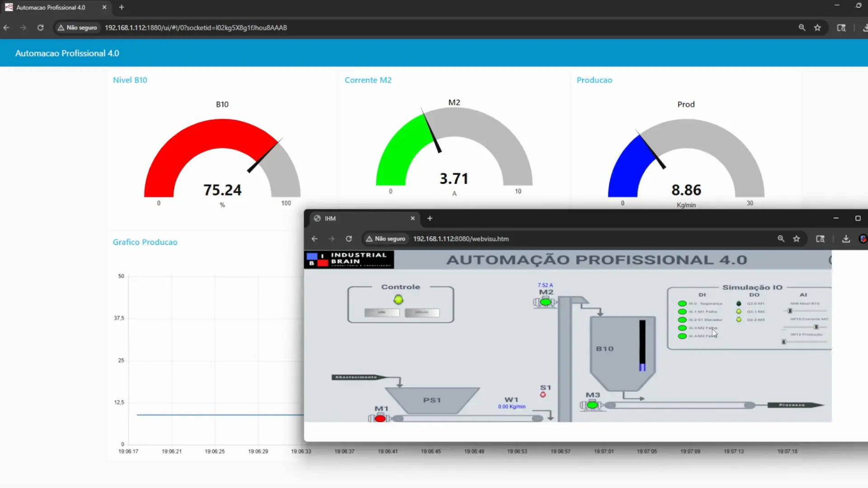Bookmark the IHM page with star icon
The width and height of the screenshot is (868, 488).
(x=797, y=239)
